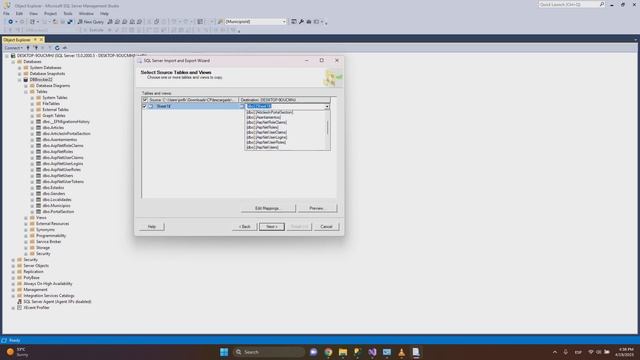Click the Back button in the wizard
The height and width of the screenshot is (360, 640).
(x=244, y=227)
